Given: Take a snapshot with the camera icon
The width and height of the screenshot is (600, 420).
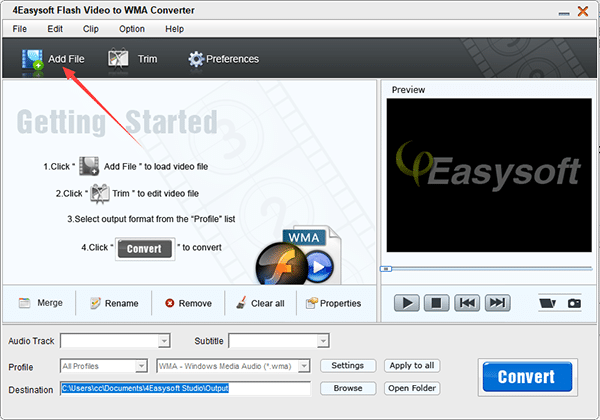Looking at the screenshot, I should pyautogui.click(x=574, y=303).
